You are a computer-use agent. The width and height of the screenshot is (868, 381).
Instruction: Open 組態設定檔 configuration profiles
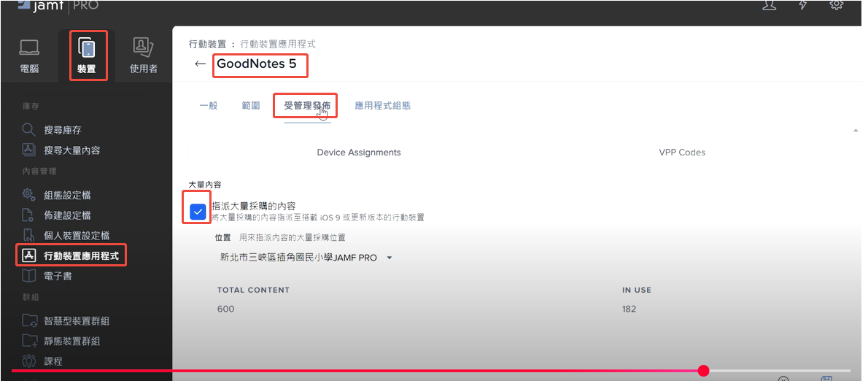tap(67, 195)
